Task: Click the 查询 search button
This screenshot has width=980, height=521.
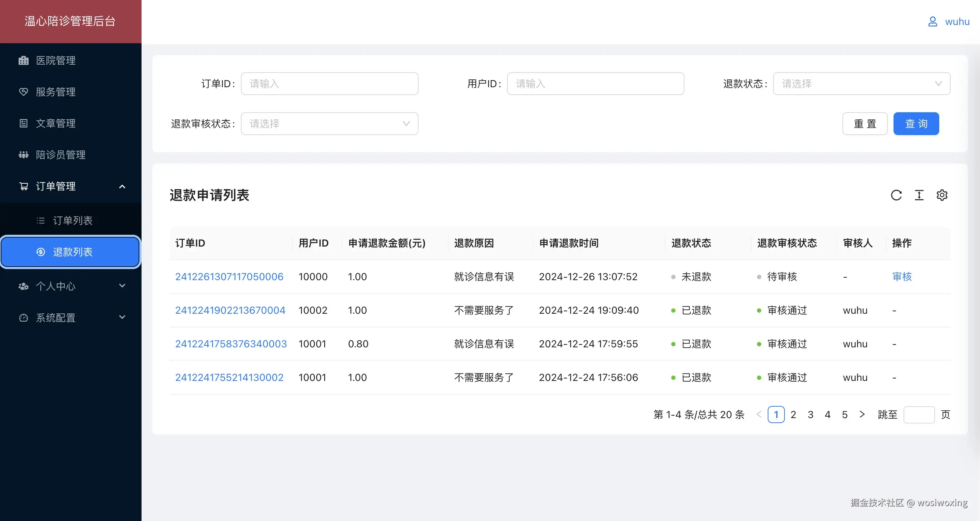Action: point(916,124)
